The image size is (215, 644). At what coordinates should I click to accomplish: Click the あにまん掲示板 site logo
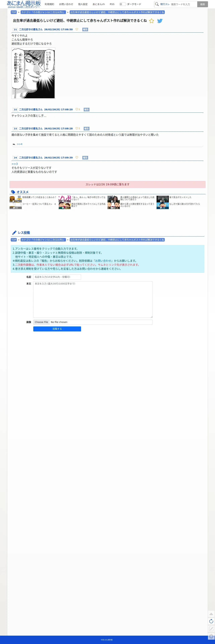24,4
